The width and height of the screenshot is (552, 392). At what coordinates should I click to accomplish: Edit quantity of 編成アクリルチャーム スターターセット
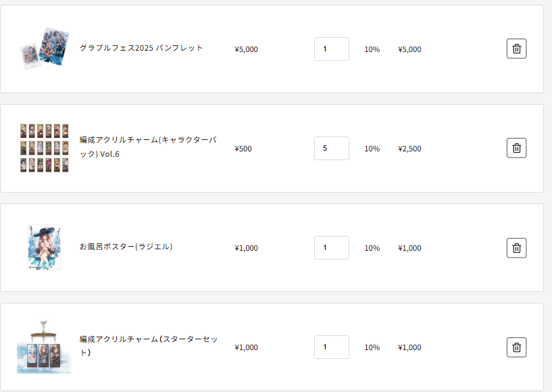click(x=331, y=347)
